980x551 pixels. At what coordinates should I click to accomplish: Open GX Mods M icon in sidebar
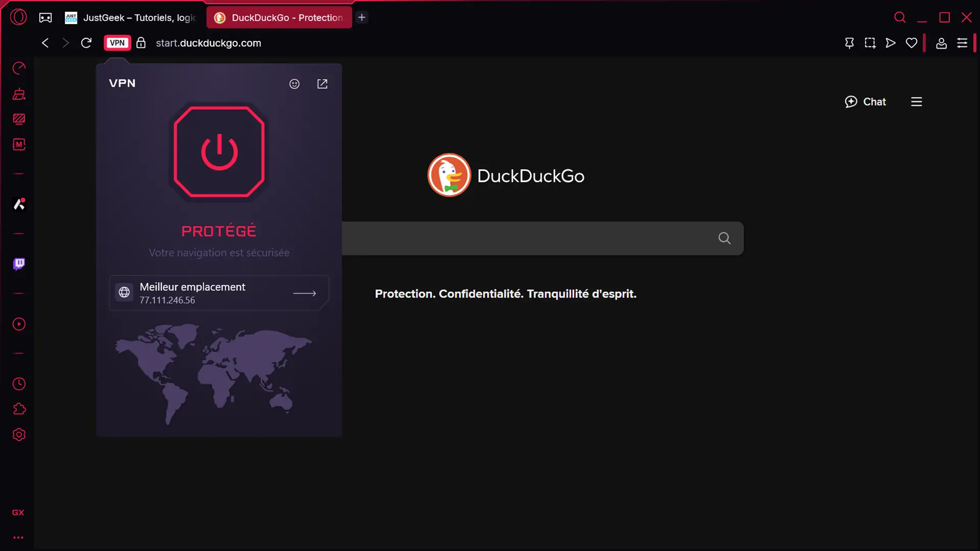19,144
